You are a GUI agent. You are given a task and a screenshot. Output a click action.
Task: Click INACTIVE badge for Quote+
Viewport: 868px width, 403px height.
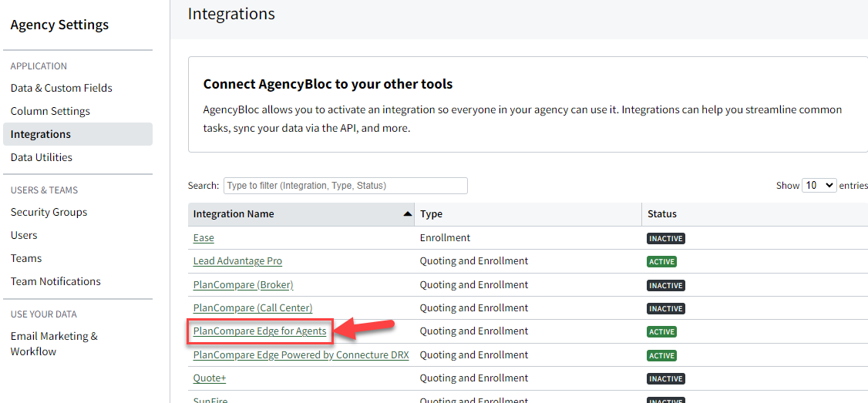(667, 378)
